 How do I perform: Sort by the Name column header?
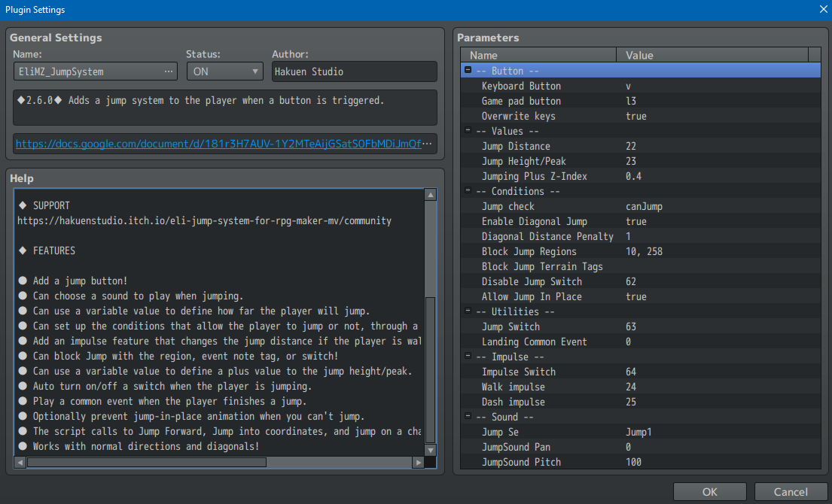(x=538, y=55)
